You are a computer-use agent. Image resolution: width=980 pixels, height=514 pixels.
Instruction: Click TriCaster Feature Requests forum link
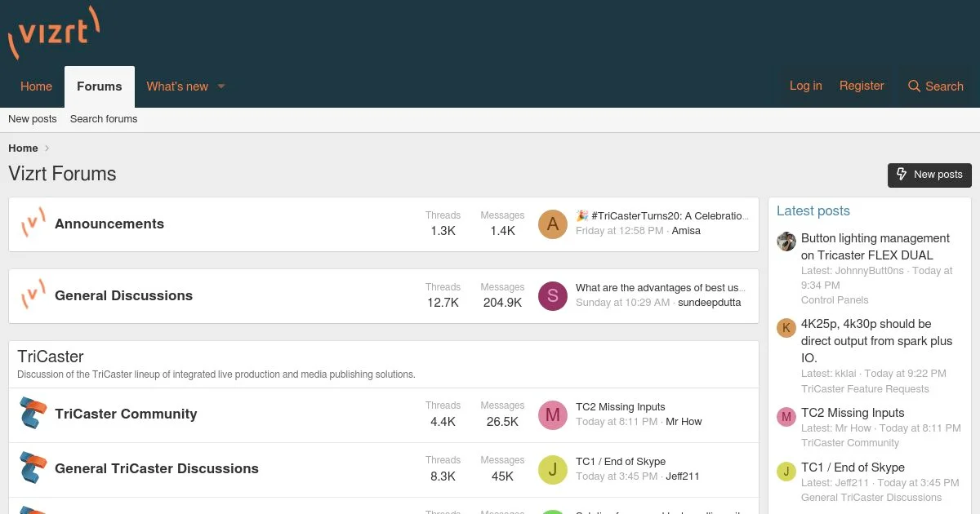[865, 389]
